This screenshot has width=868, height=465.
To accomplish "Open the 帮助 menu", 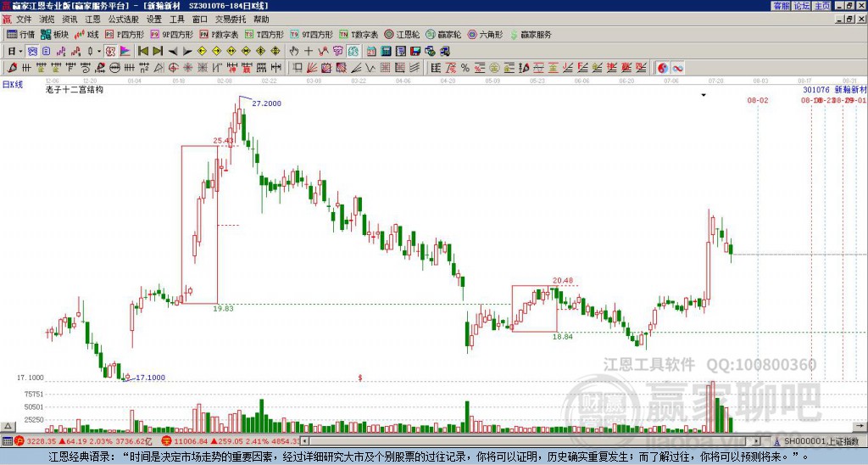I will (261, 20).
